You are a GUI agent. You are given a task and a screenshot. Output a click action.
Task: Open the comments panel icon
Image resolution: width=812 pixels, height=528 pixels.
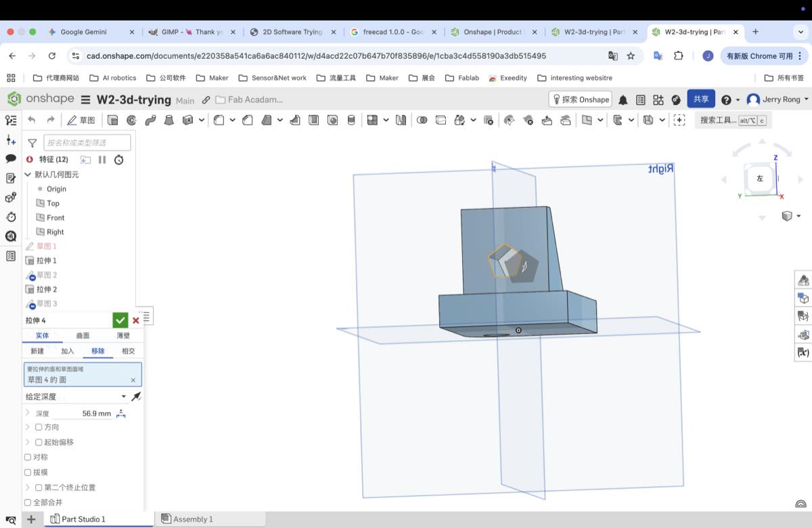10,158
